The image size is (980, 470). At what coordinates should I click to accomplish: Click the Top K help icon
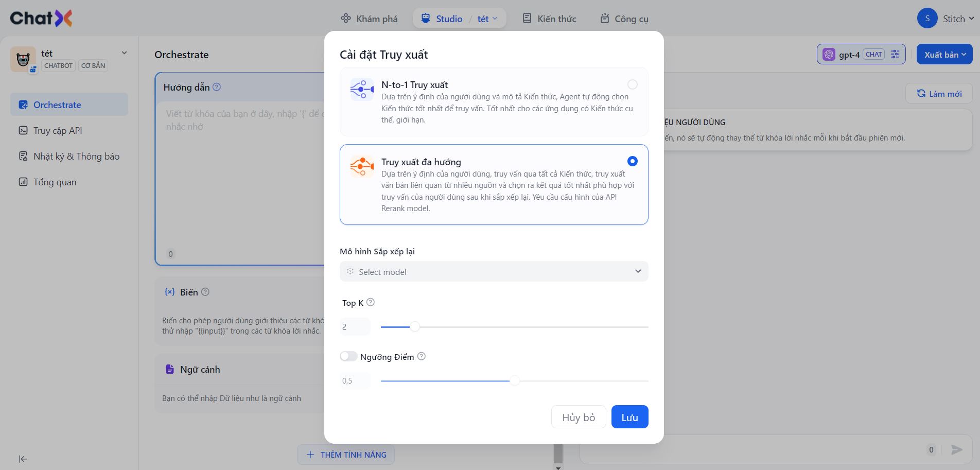pyautogui.click(x=370, y=302)
